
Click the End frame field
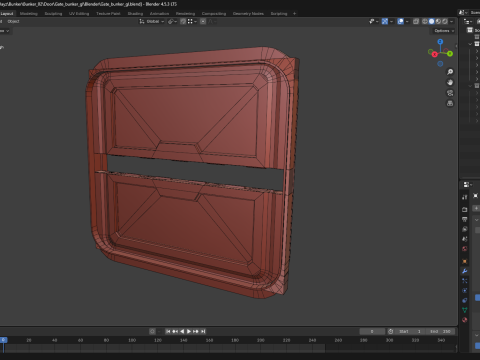(440, 331)
